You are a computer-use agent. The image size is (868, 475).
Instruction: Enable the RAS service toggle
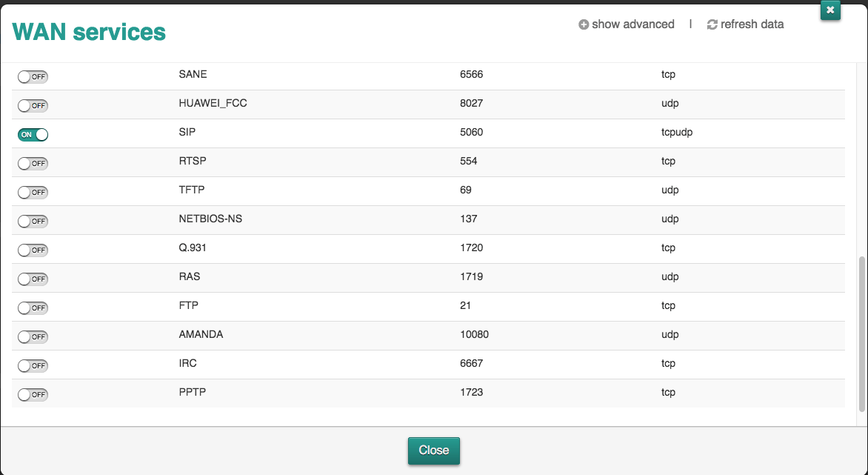click(x=33, y=279)
